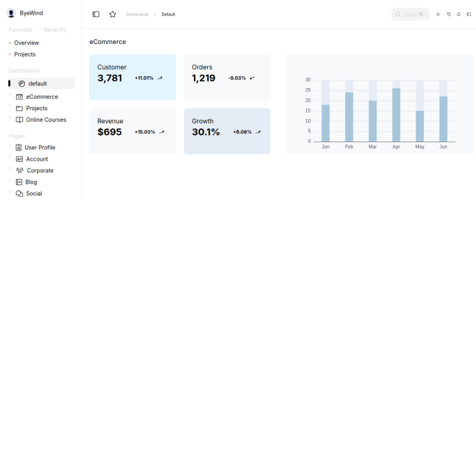The height and width of the screenshot is (476, 476).
Task: Click the history icon in the toolbar
Action: coord(448,14)
